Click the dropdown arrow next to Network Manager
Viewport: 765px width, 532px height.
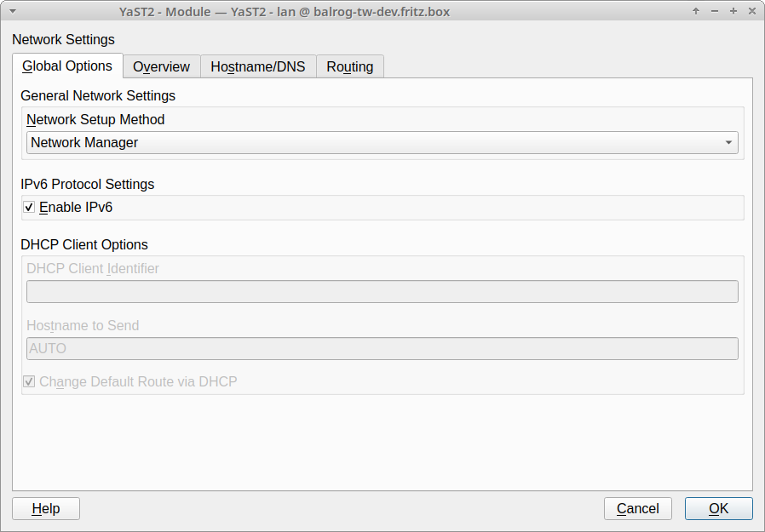(x=730, y=142)
